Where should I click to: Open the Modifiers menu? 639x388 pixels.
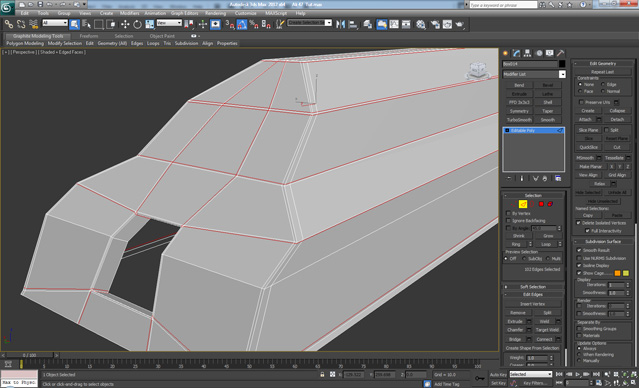coord(130,13)
